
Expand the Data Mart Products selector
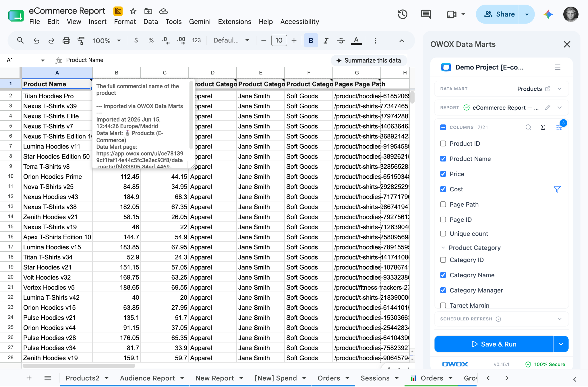point(560,89)
